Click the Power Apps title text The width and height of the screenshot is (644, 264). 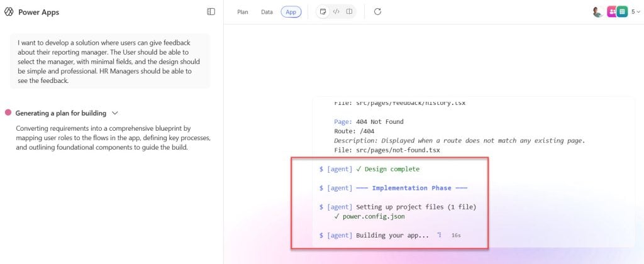tap(38, 13)
